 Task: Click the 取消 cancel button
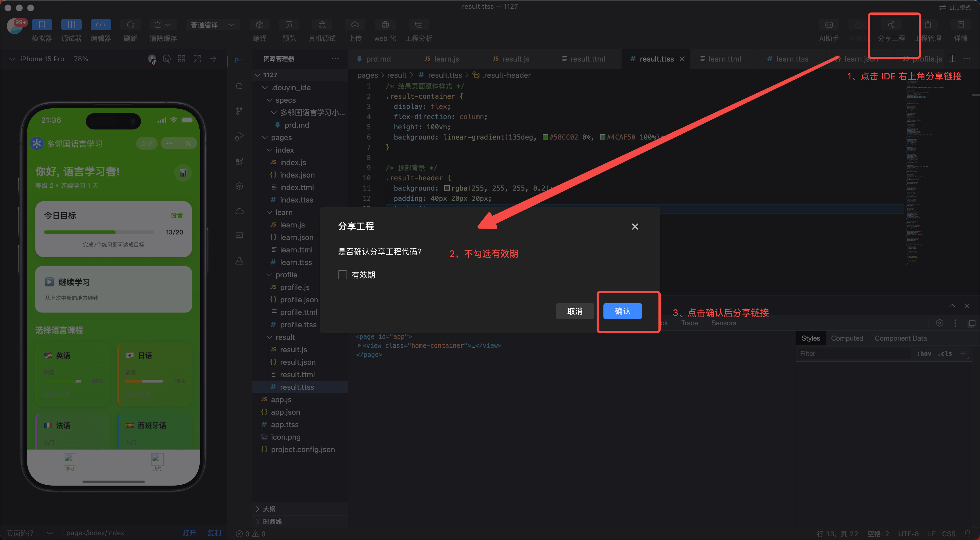575,311
